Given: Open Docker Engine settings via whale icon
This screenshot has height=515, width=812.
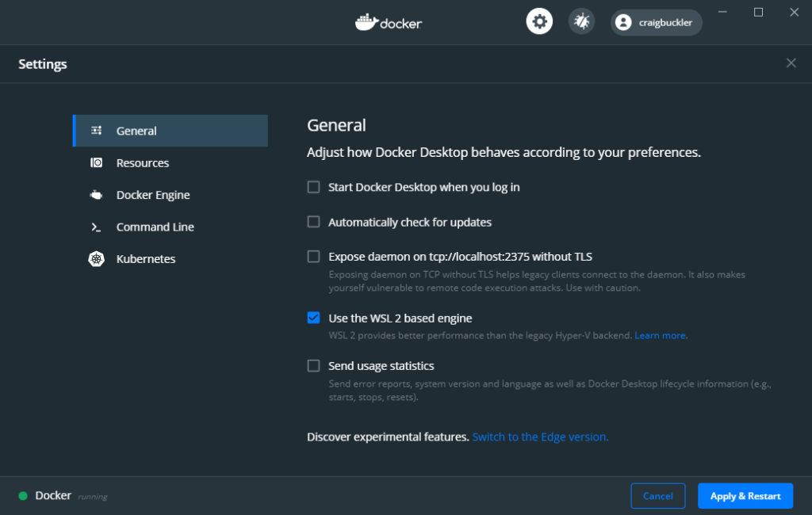Looking at the screenshot, I should click(96, 194).
